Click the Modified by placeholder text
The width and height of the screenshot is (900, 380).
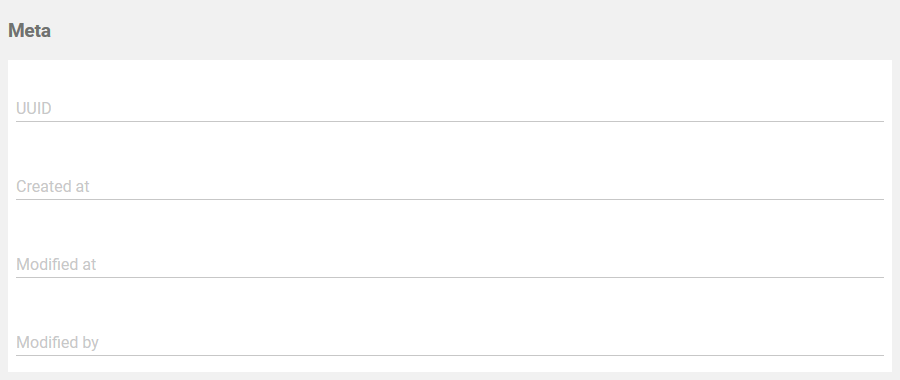[x=57, y=343]
